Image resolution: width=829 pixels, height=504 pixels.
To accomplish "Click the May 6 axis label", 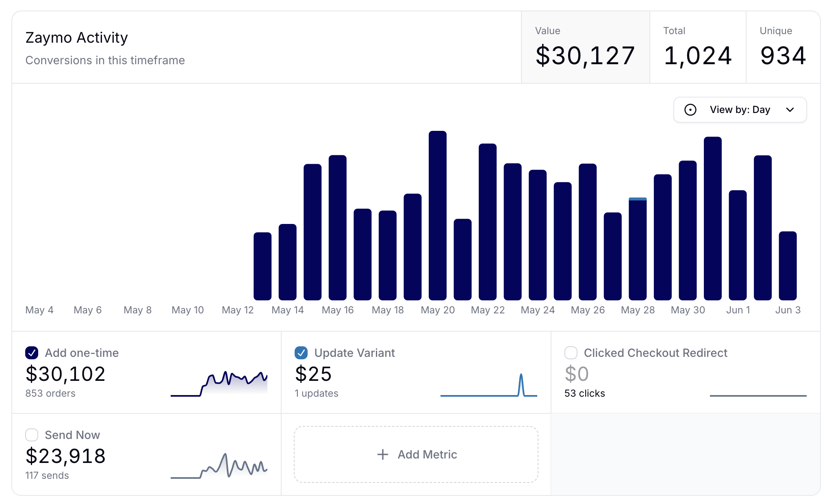I will (x=88, y=310).
